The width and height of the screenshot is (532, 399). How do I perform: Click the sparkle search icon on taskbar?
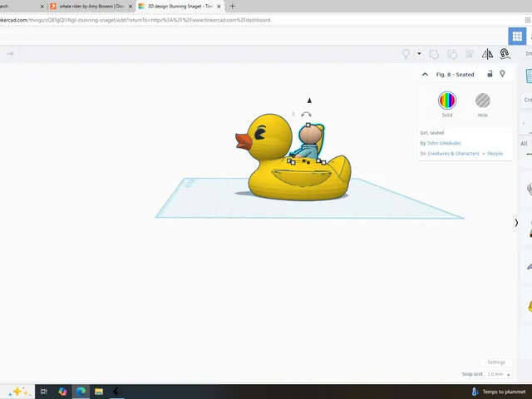tap(18, 392)
